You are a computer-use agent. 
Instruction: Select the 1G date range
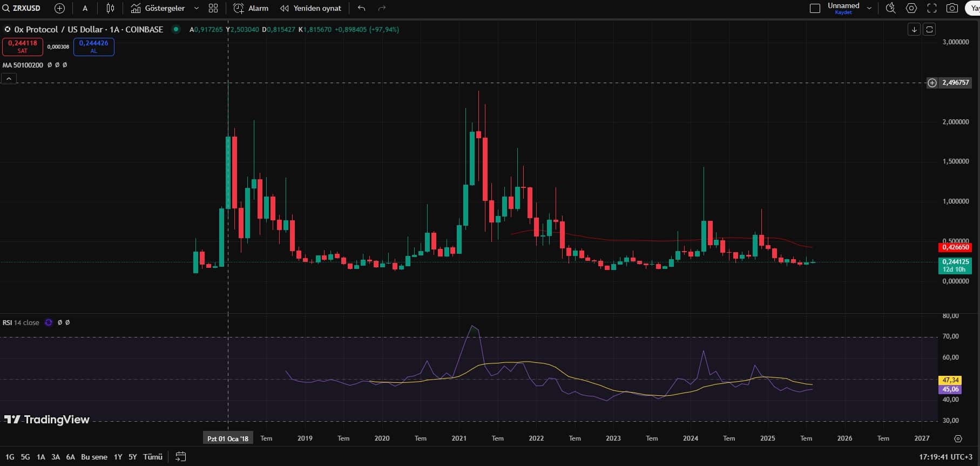(x=10, y=457)
